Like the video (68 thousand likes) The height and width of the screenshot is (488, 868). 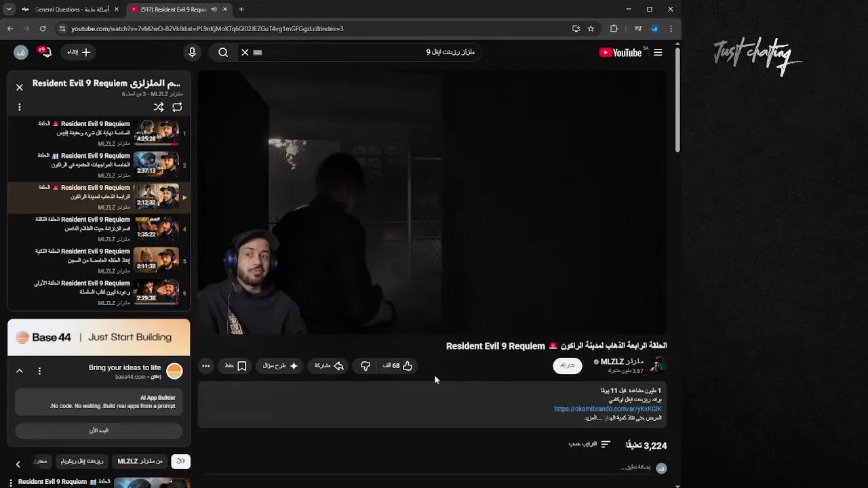point(398,366)
